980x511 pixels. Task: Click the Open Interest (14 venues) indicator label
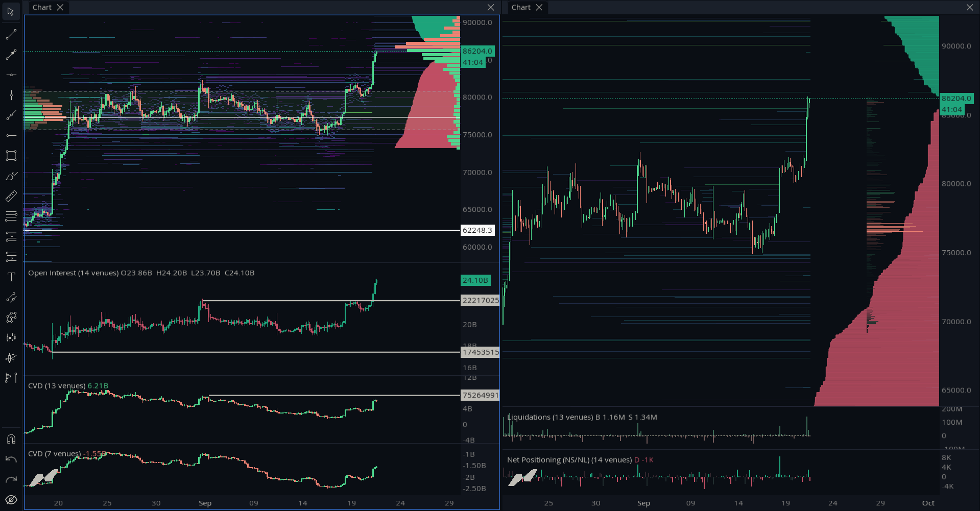(x=73, y=273)
